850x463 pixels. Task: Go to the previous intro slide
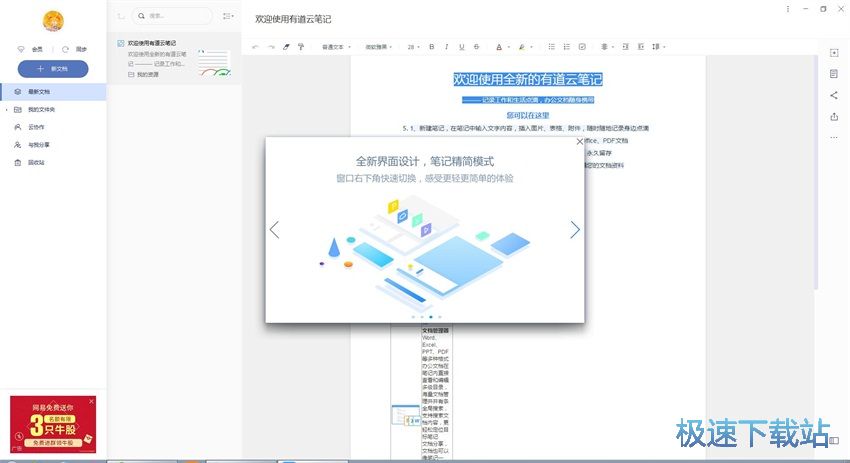[274, 230]
